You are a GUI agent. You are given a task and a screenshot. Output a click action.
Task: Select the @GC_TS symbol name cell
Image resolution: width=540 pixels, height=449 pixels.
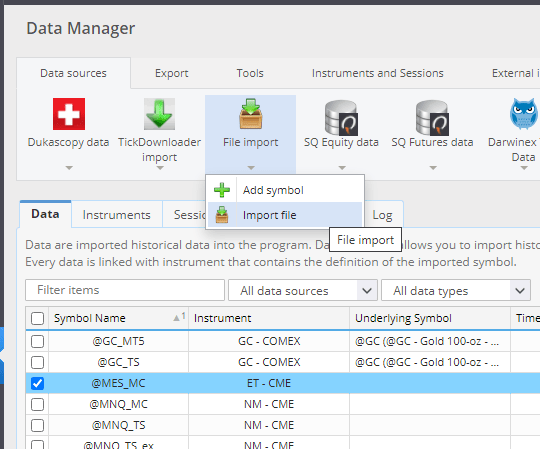pos(118,362)
